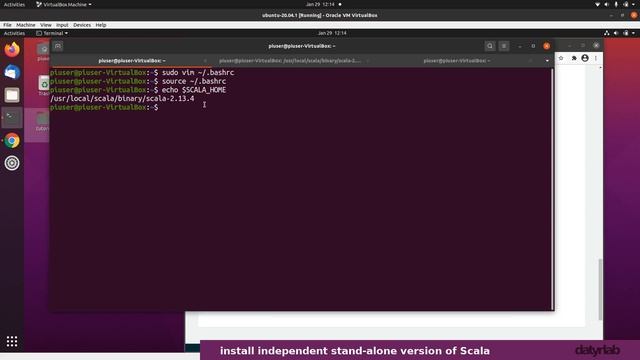Open the VirtualBox Machine menu
This screenshot has width=640, height=360.
(26, 25)
